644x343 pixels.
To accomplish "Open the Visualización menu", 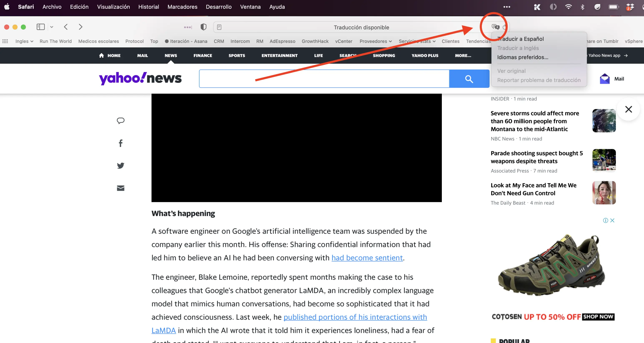I will 113,7.
